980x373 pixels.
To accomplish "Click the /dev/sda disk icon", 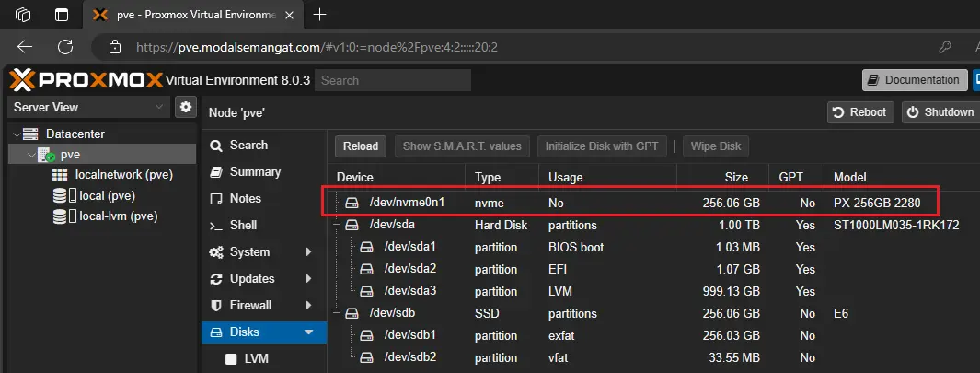I will 353,225.
